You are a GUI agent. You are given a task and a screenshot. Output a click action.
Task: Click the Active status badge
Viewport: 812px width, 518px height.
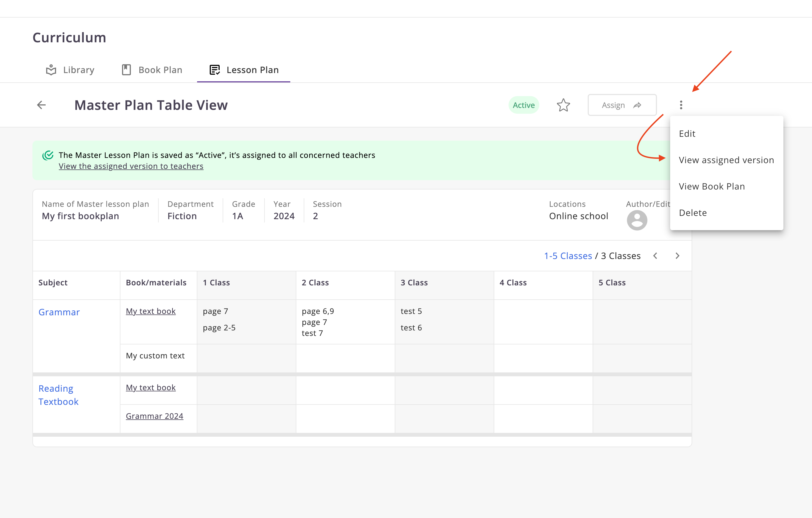523,105
